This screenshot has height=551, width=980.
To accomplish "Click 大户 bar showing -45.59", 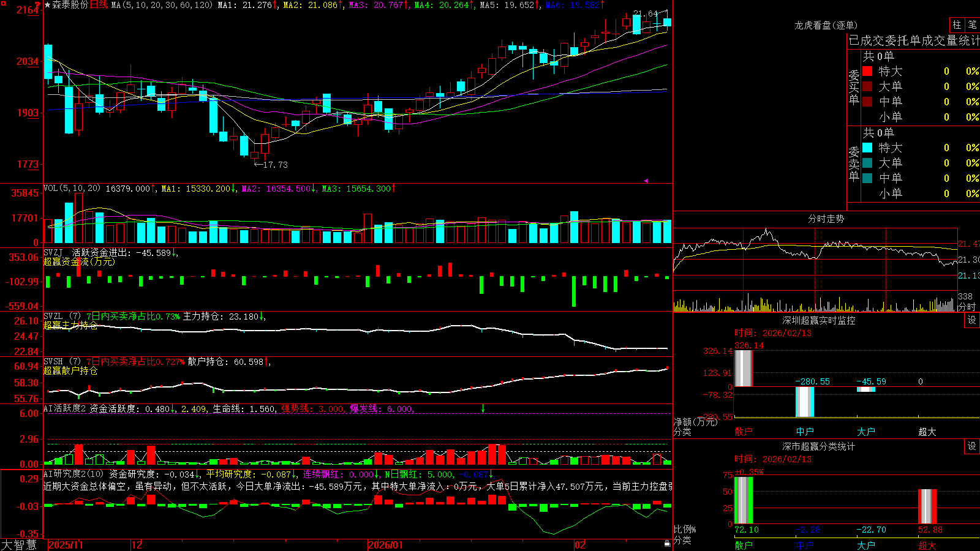I will pyautogui.click(x=866, y=389).
